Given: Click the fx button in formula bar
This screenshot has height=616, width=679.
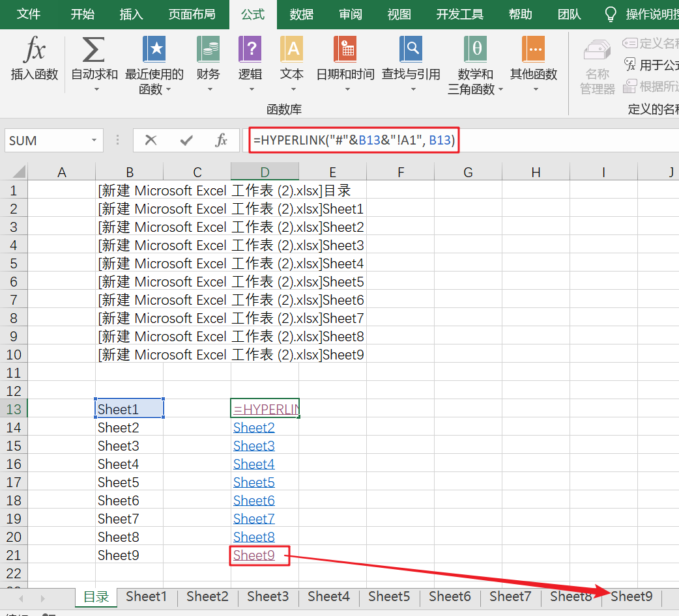Looking at the screenshot, I should pyautogui.click(x=222, y=140).
